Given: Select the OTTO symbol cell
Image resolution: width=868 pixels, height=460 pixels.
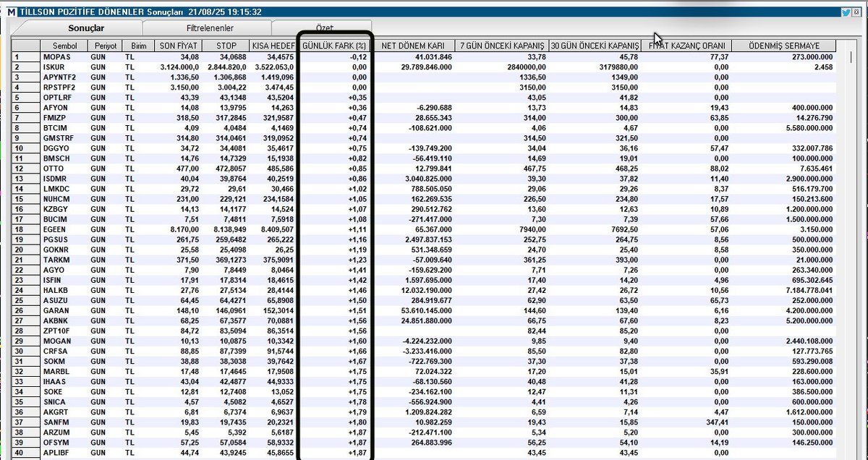Looking at the screenshot, I should click(52, 168).
